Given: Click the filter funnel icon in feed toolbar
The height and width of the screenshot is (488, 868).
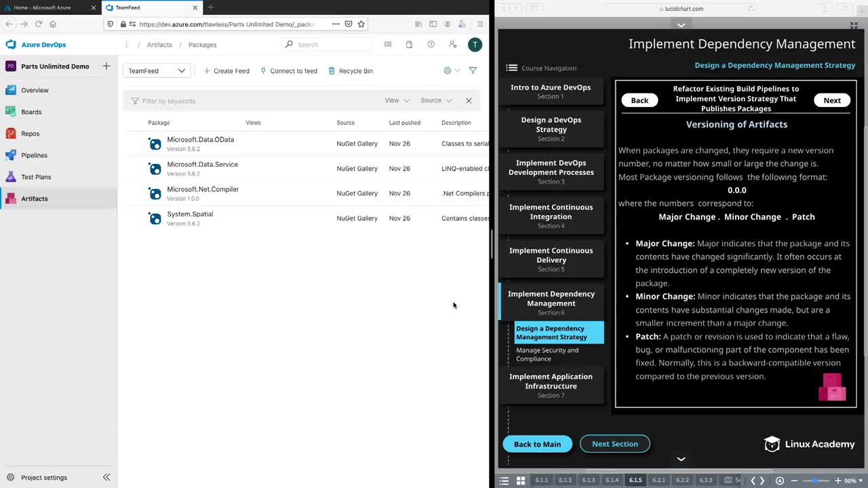Looking at the screenshot, I should point(473,70).
